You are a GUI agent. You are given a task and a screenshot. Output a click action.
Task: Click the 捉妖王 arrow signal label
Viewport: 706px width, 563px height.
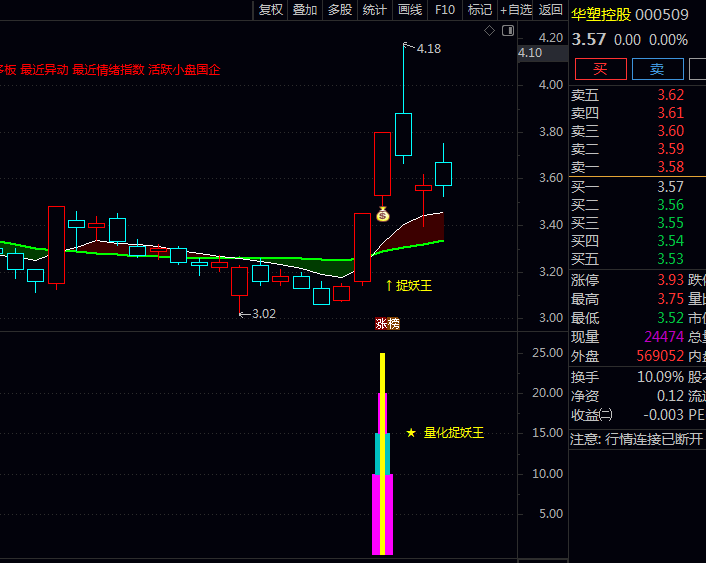(409, 286)
